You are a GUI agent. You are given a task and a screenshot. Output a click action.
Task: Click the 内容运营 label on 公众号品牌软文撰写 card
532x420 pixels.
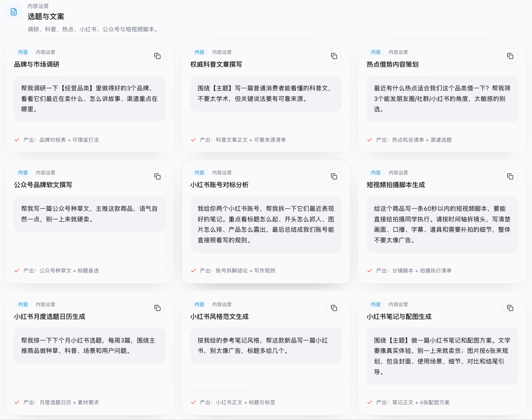click(x=46, y=173)
